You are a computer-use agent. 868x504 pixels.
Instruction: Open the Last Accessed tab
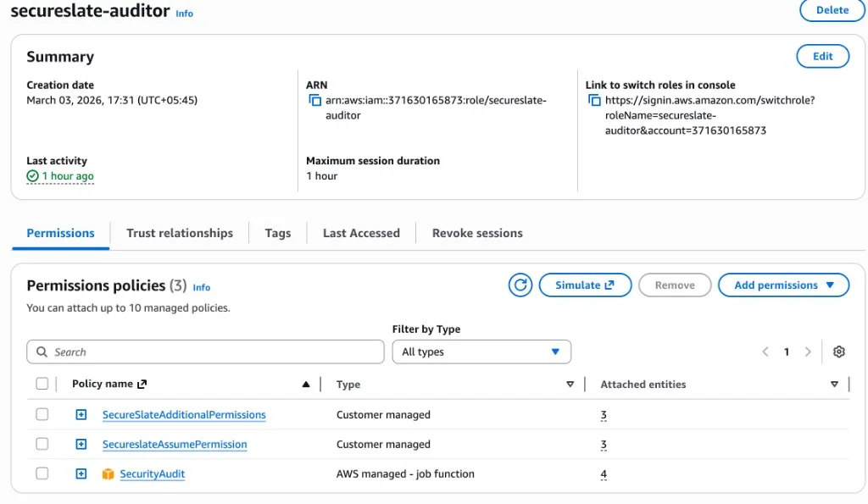click(361, 233)
